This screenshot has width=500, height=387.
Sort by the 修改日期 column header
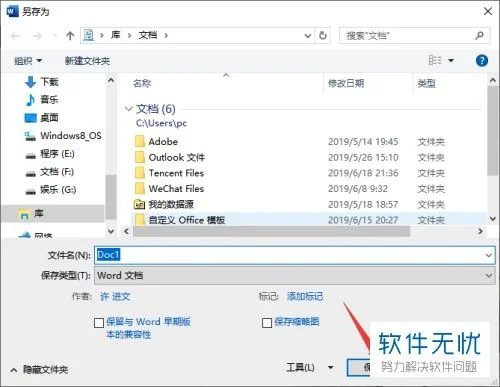click(x=346, y=83)
